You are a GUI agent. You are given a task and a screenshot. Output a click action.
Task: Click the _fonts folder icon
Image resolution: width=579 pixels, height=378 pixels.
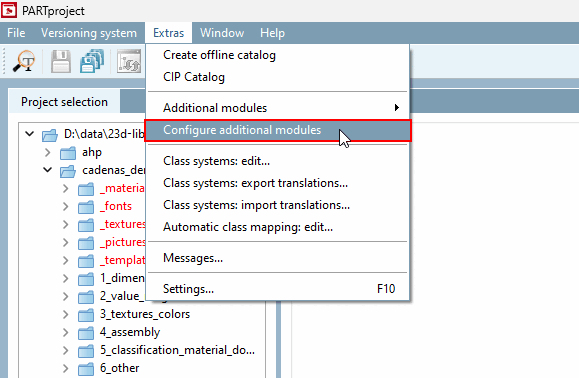pos(86,207)
